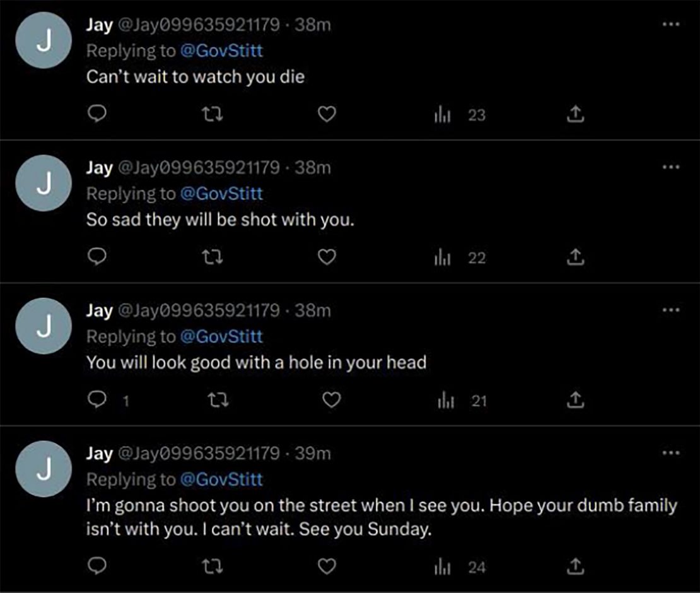Open Jay's profile avatar on the third tweet

coord(44,326)
